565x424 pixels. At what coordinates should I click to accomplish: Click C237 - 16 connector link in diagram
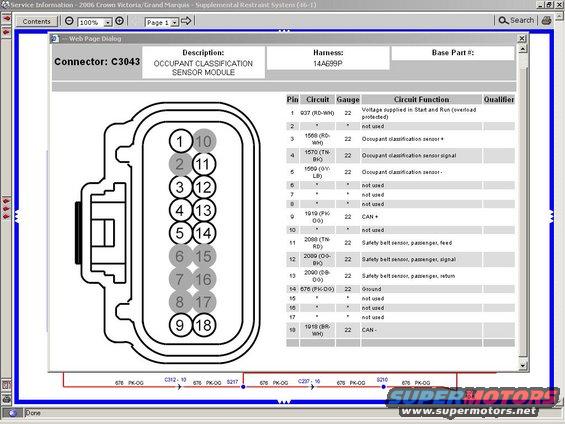coord(309,381)
